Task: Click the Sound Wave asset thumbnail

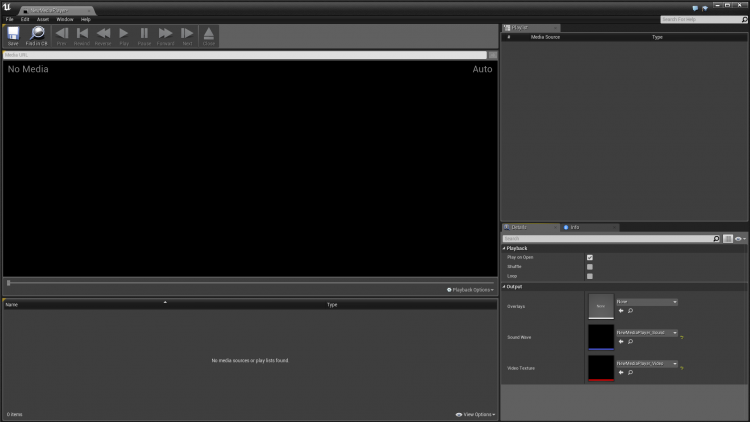Action: click(x=601, y=337)
